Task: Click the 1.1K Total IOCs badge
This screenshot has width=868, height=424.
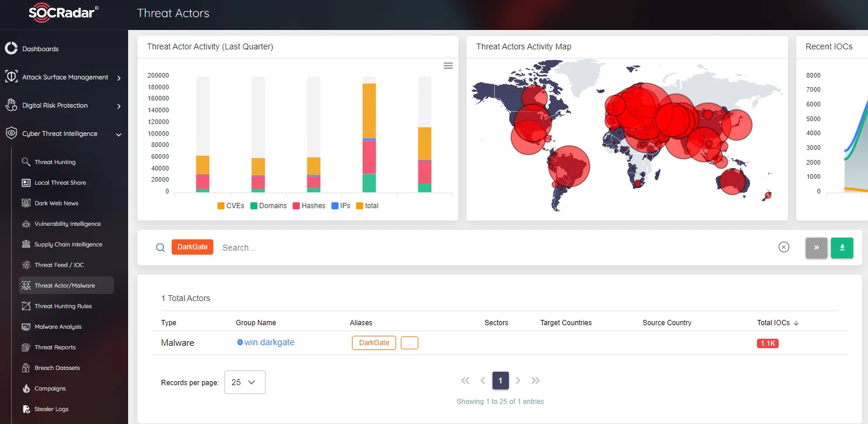Action: pos(768,343)
